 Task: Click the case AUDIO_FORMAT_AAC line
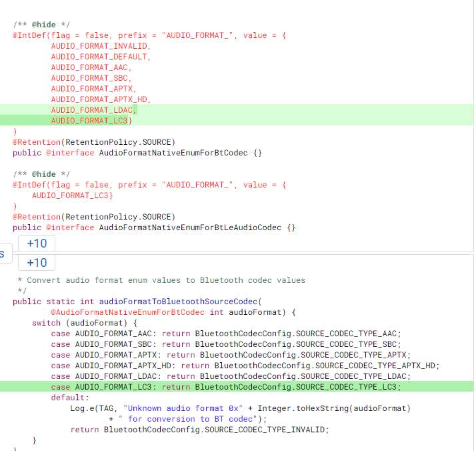(226, 334)
